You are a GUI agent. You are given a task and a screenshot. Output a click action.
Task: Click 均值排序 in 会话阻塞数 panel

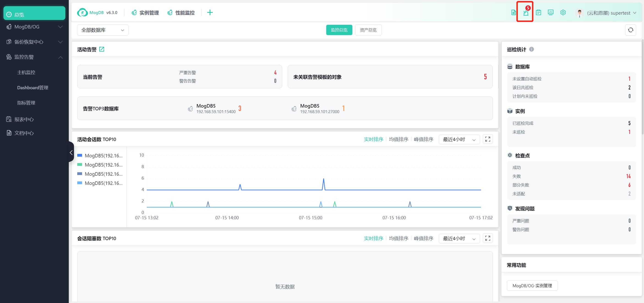(398, 239)
